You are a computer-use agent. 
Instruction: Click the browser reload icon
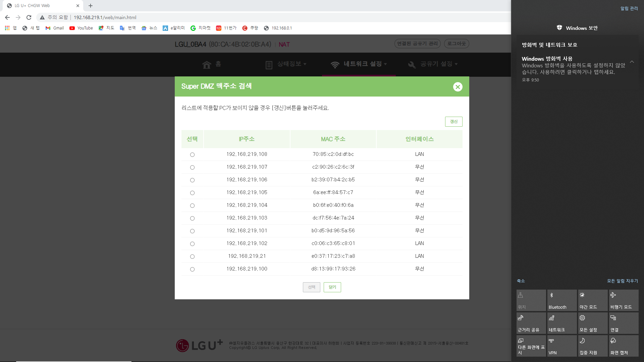tap(29, 17)
